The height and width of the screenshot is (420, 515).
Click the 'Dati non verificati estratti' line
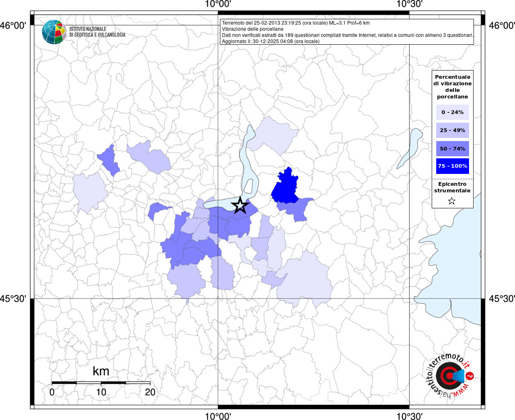(348, 35)
